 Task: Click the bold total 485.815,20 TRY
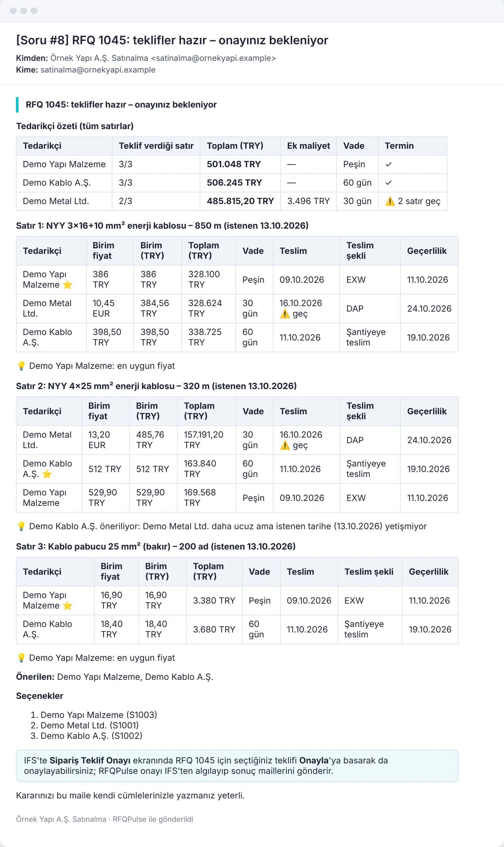coord(240,201)
